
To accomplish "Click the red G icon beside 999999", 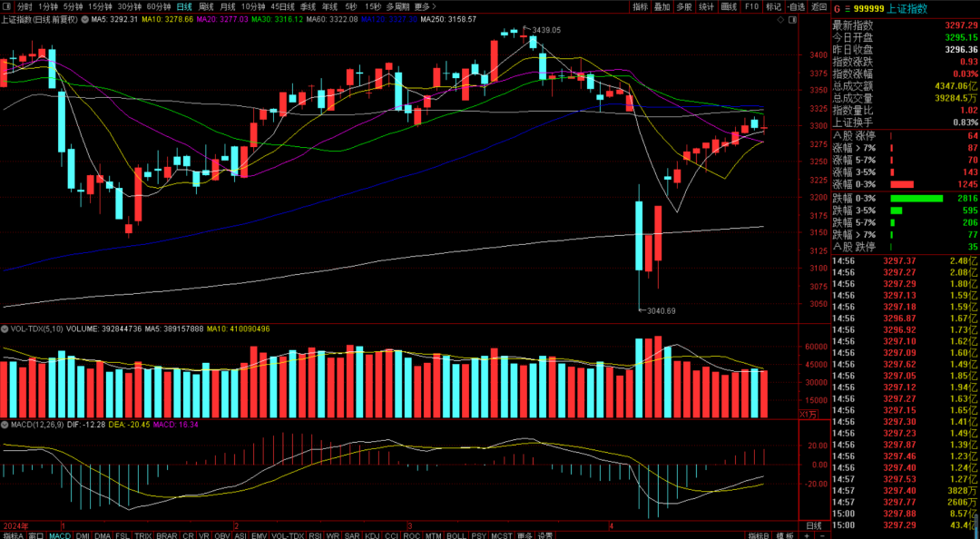I will (x=837, y=8).
